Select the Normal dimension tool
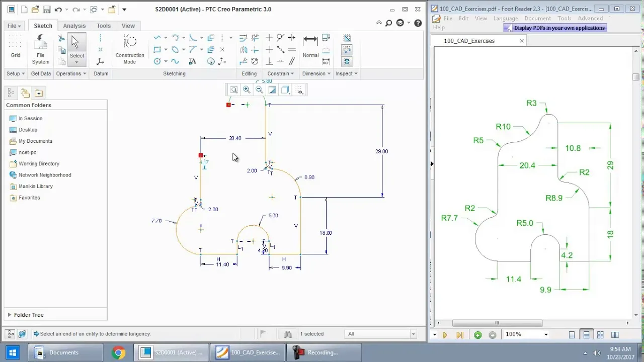The image size is (644, 362). tap(310, 46)
